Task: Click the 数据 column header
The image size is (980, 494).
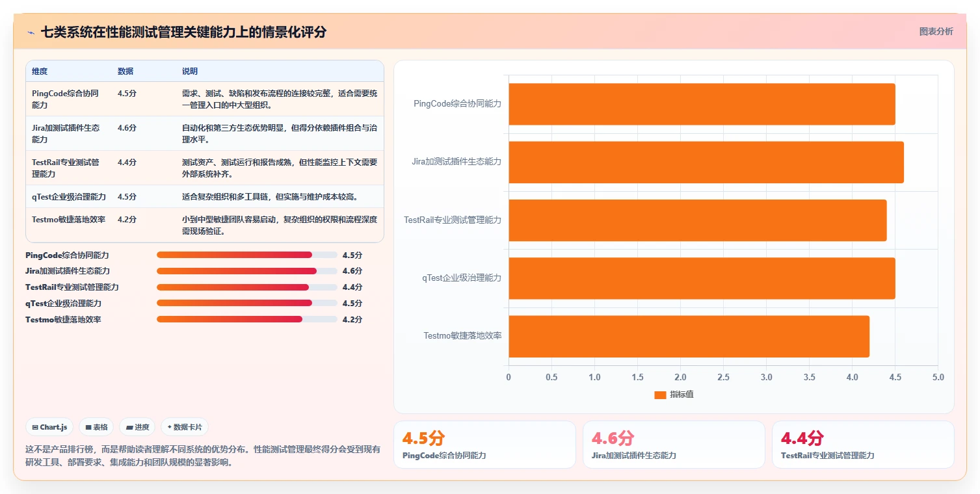Action: point(126,71)
